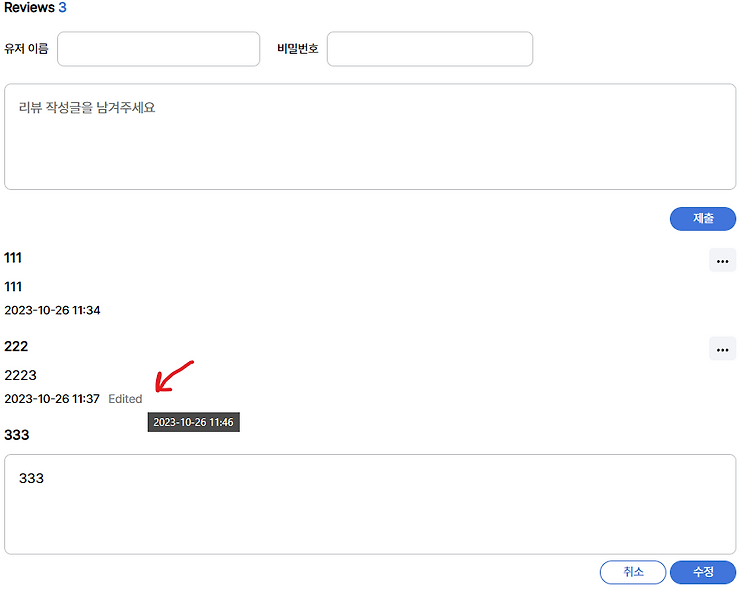
Task: Open the more options menu for review 111
Action: pos(722,260)
